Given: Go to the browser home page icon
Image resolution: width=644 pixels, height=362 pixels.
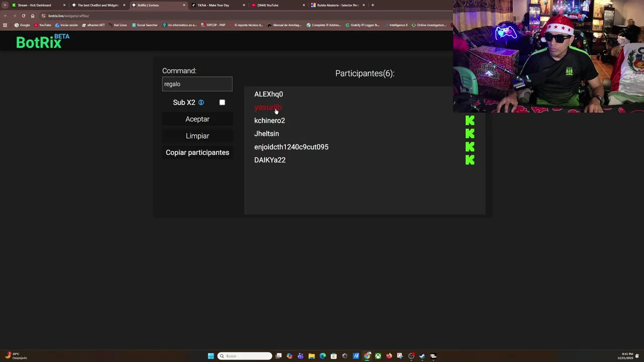Looking at the screenshot, I should pos(33,16).
